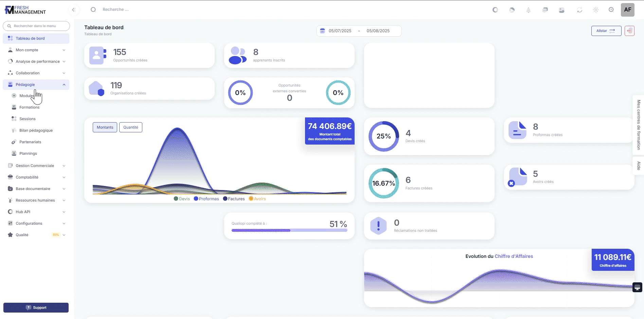Click the Allstar switch button
Screen dimensions: 644x319
[606, 31]
